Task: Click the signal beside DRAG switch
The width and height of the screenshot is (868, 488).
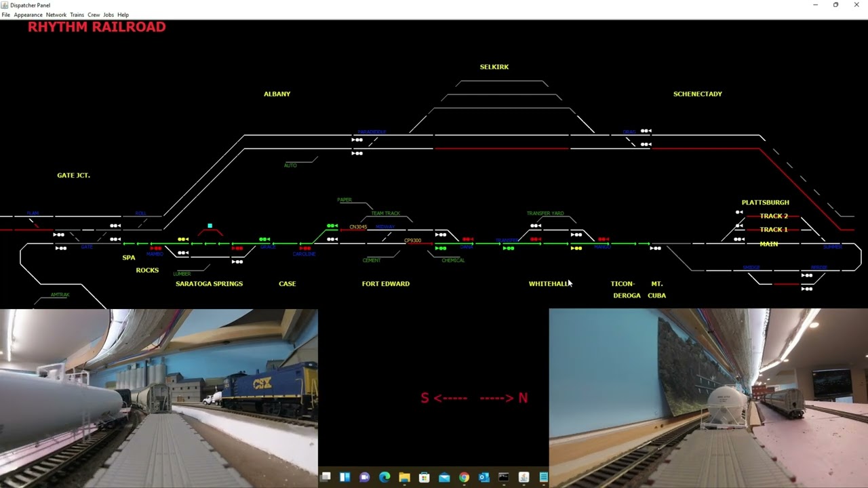Action: 646,131
